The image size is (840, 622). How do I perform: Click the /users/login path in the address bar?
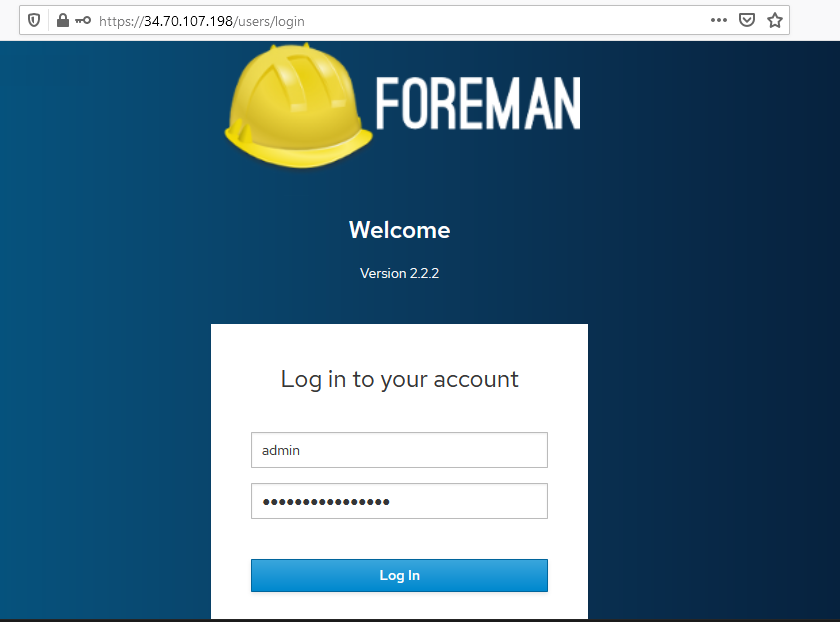(x=269, y=21)
